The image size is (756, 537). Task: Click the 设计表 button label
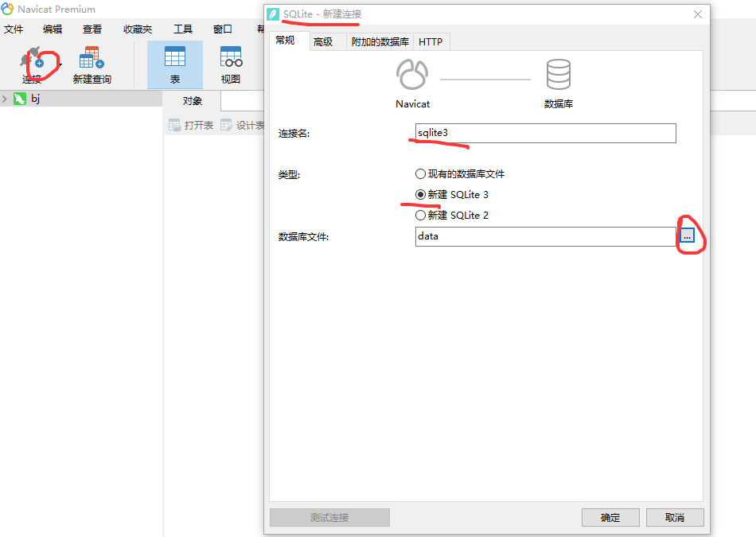tap(250, 126)
